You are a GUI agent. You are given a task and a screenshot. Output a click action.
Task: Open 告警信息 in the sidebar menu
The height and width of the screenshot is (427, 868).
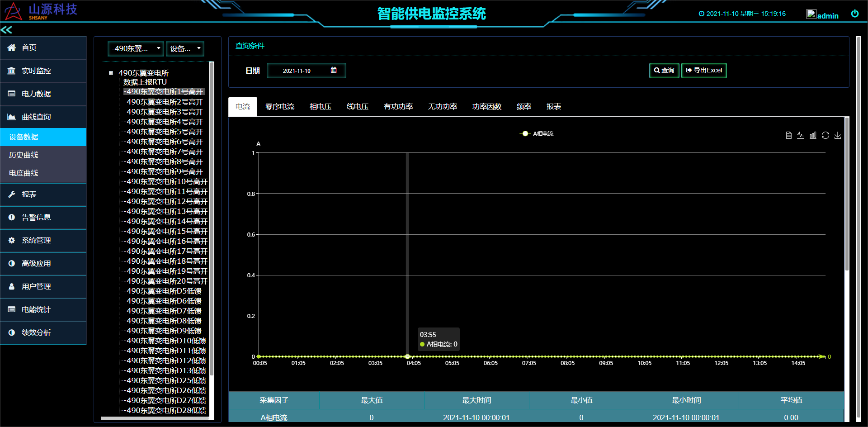36,218
